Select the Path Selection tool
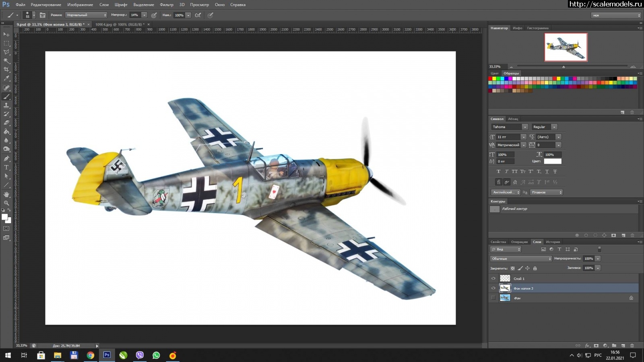644x362 pixels. (6, 176)
